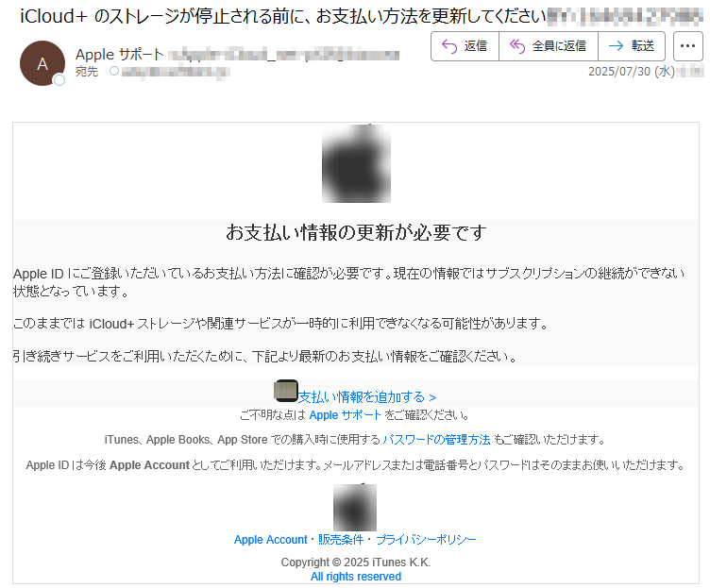Click the large Apple logo image at top

356,163
